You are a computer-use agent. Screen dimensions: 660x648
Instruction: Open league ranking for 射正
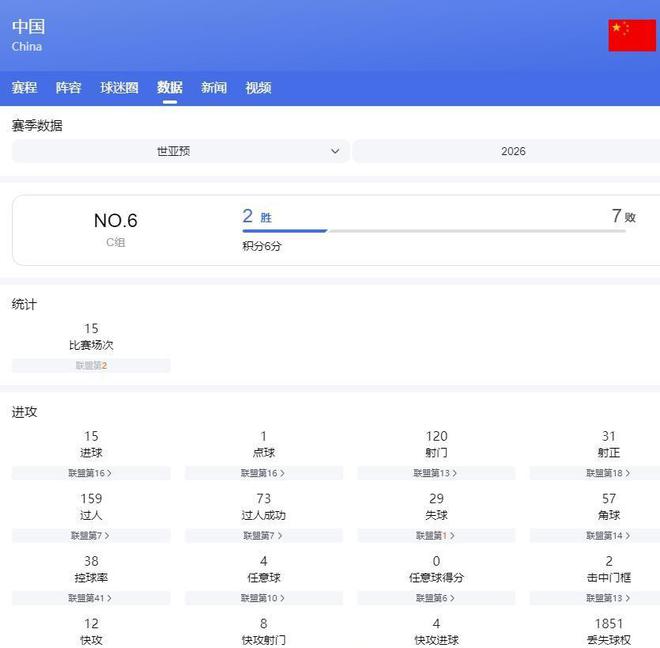[x=608, y=473]
